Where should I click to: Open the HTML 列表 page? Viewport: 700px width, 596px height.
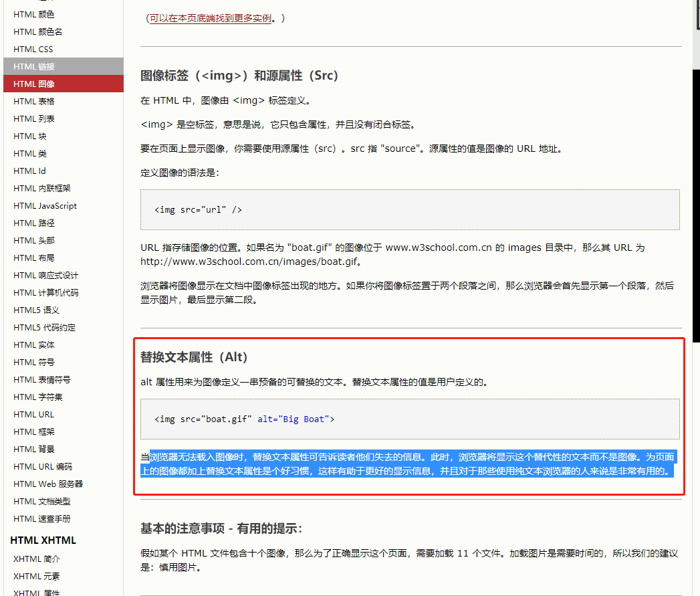pyautogui.click(x=31, y=118)
